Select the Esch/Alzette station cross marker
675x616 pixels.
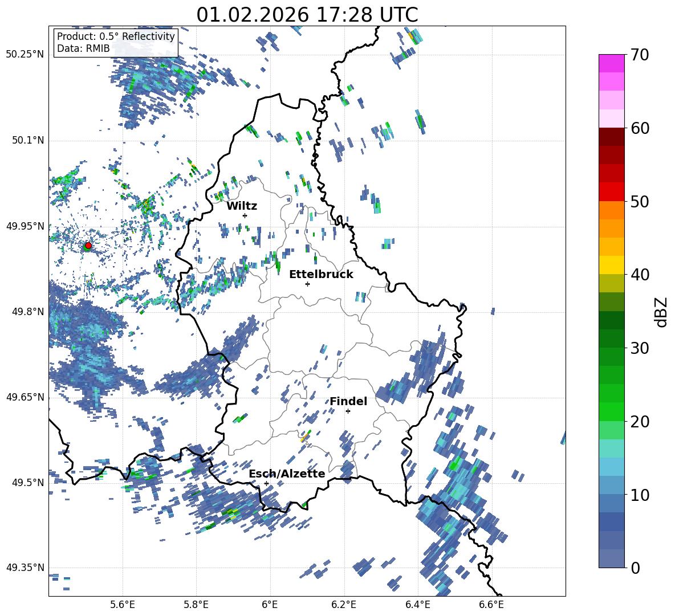(266, 483)
